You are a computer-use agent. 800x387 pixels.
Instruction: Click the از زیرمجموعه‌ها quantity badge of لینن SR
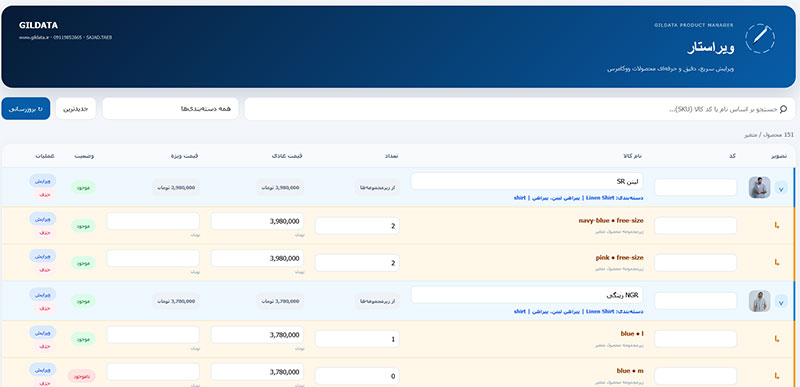(378, 188)
